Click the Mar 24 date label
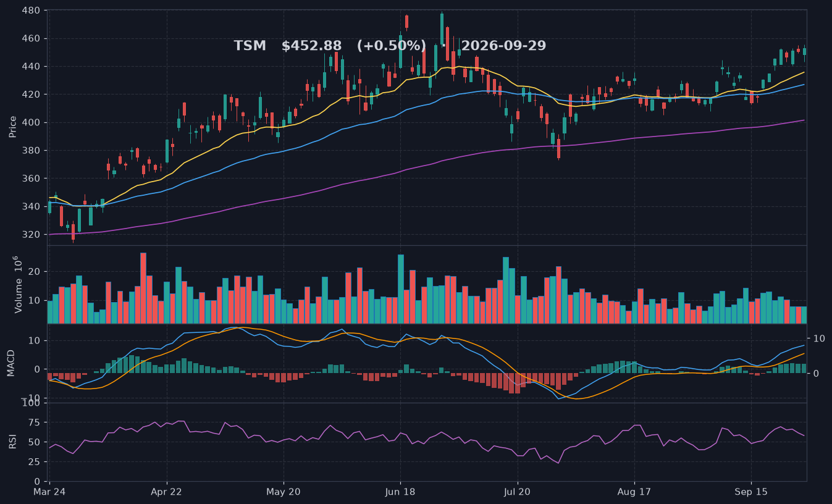The width and height of the screenshot is (832, 504). tap(50, 493)
